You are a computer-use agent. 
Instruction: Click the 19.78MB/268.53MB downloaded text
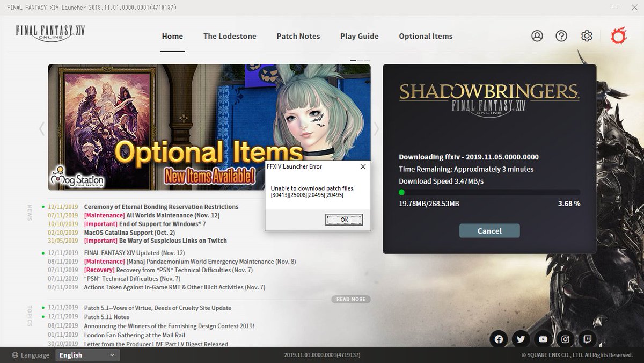429,204
